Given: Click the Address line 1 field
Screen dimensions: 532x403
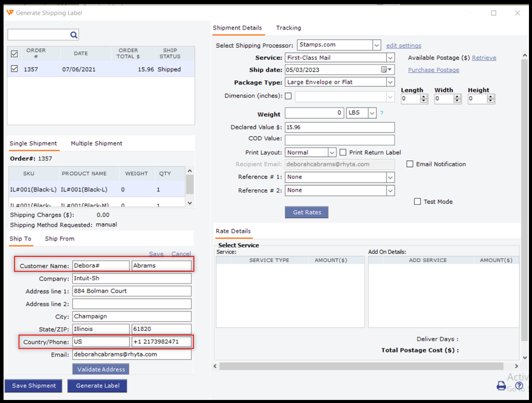Looking at the screenshot, I should [132, 291].
